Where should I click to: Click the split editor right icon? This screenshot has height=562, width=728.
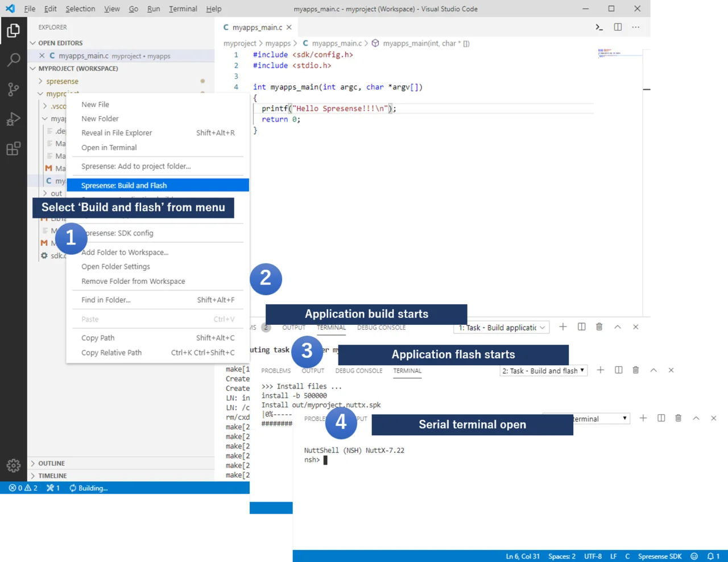[618, 27]
